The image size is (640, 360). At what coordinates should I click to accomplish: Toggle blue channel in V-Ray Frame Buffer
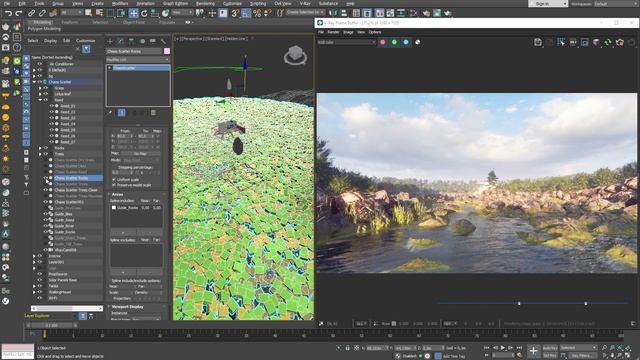406,42
